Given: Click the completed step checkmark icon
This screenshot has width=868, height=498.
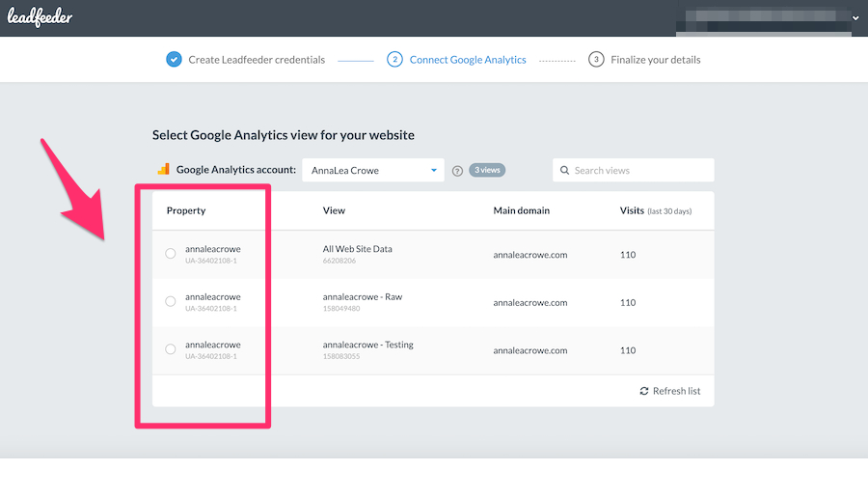Looking at the screenshot, I should click(174, 59).
